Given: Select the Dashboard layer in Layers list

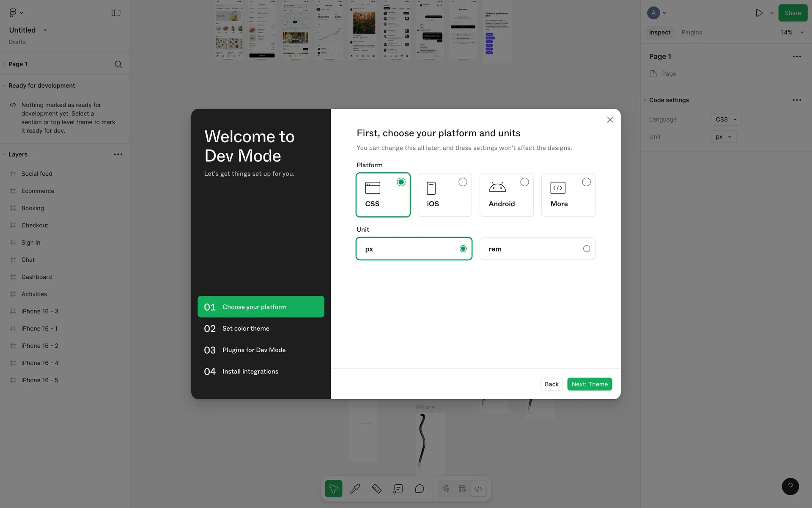Looking at the screenshot, I should pos(36,277).
